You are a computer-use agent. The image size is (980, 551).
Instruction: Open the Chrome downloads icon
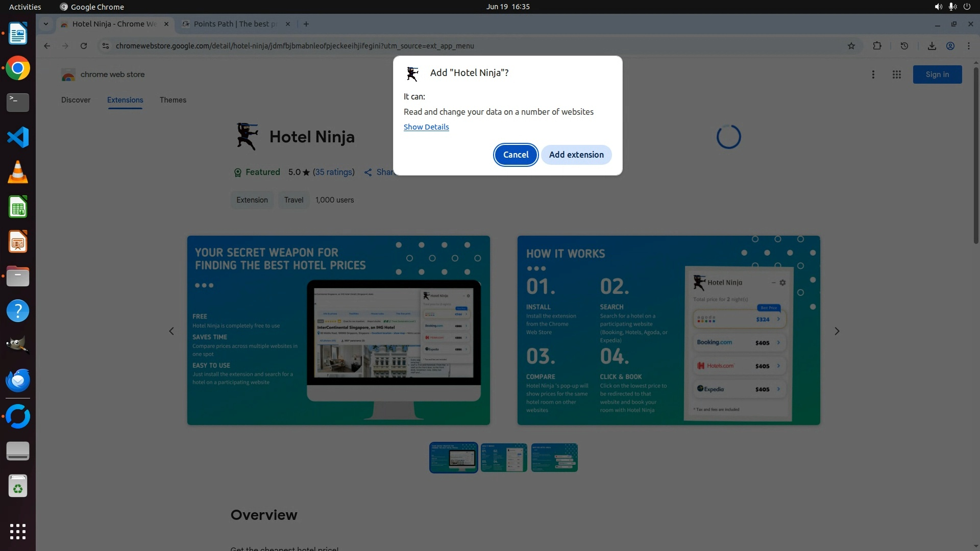tap(932, 46)
